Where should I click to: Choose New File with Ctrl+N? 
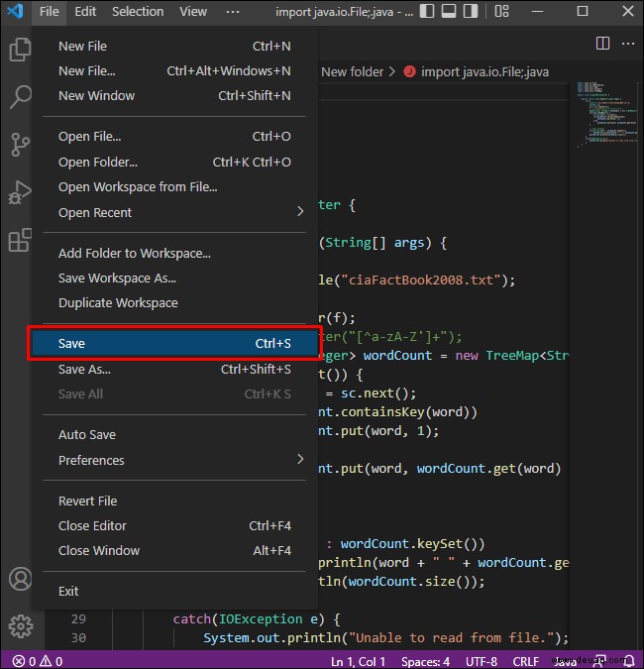[x=174, y=46]
